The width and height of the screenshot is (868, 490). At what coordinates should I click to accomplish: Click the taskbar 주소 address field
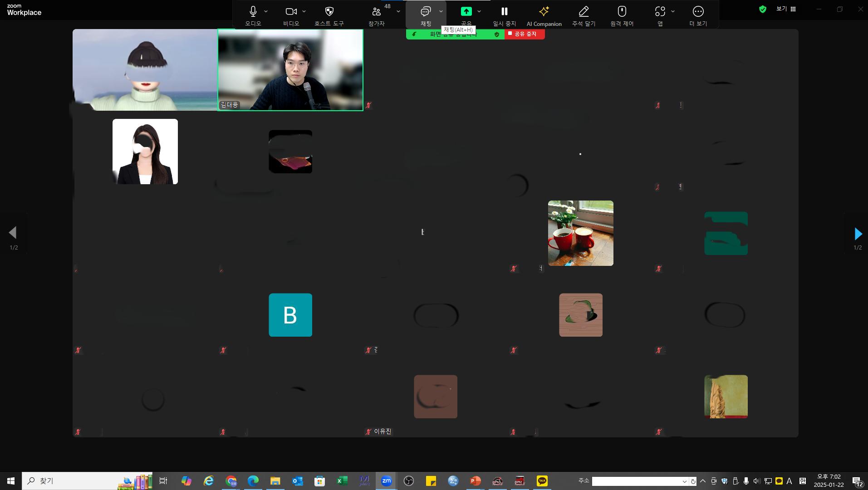point(635,481)
